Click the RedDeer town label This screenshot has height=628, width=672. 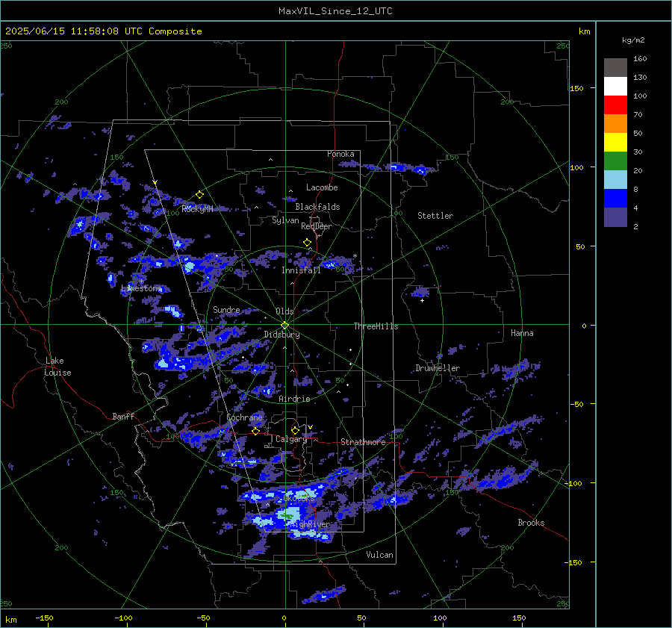click(x=317, y=226)
